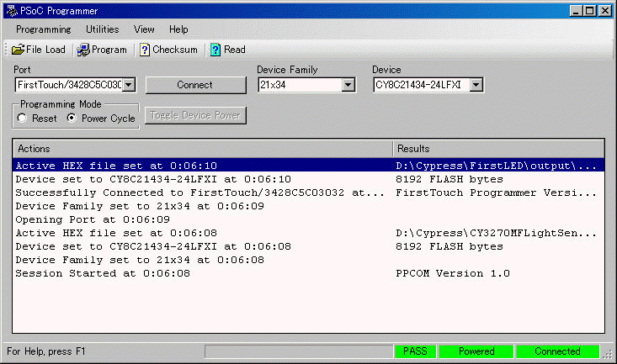617x364 pixels.
Task: Click the green PASS status indicator
Action: (x=415, y=351)
